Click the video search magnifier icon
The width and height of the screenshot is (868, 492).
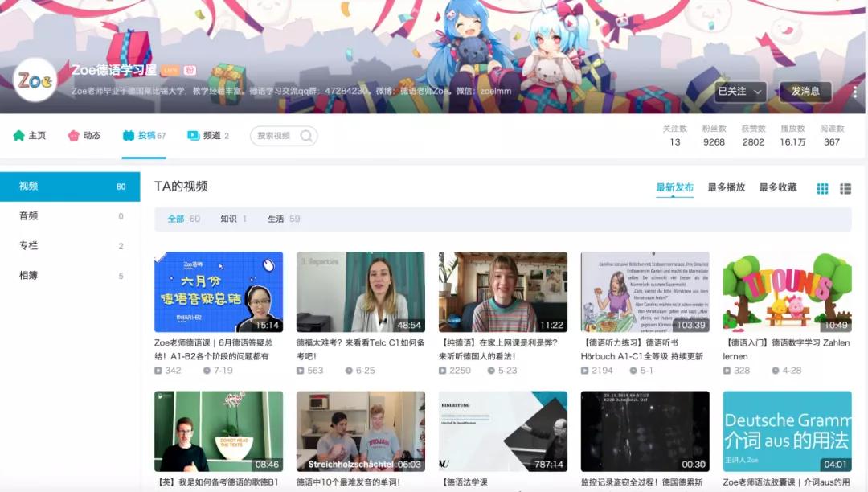[x=305, y=136]
